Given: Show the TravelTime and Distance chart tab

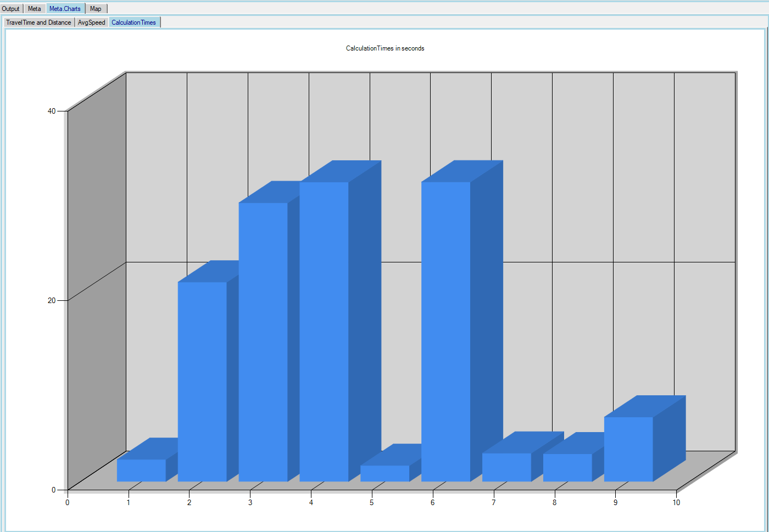Looking at the screenshot, I should point(38,23).
